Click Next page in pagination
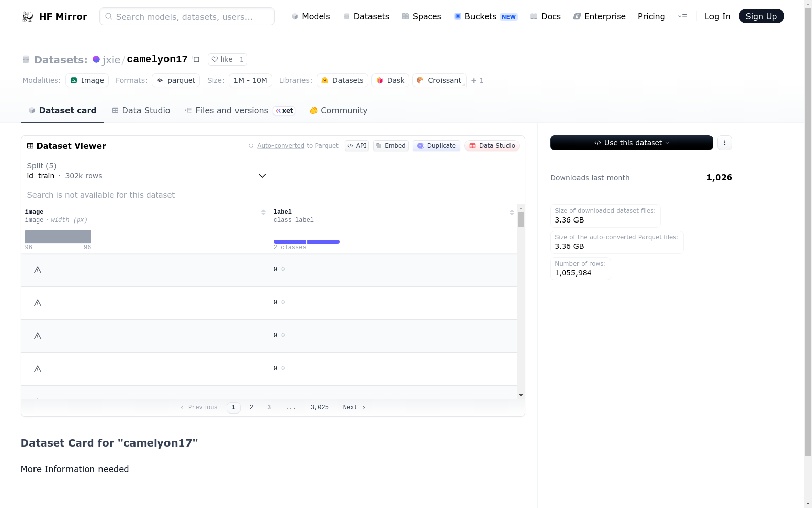This screenshot has height=508, width=812. coord(354,407)
